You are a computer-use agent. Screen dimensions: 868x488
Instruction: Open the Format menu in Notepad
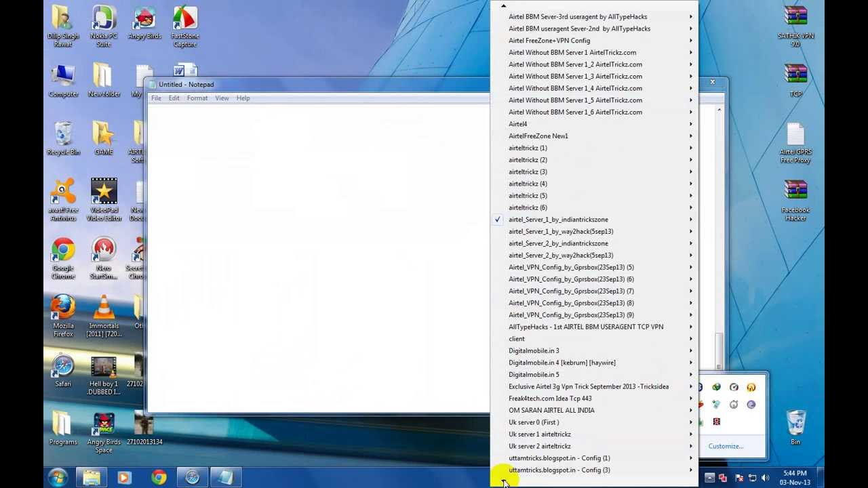pyautogui.click(x=197, y=98)
